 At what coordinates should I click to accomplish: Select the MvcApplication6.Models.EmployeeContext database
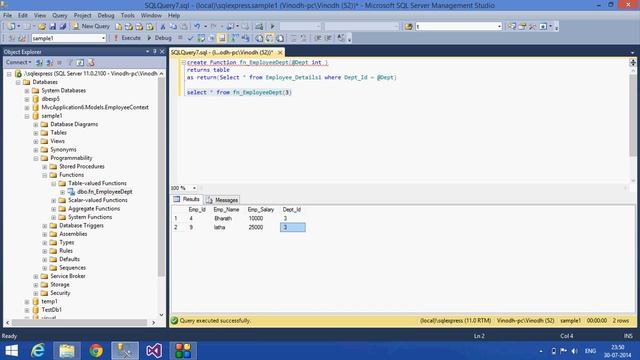(x=95, y=107)
